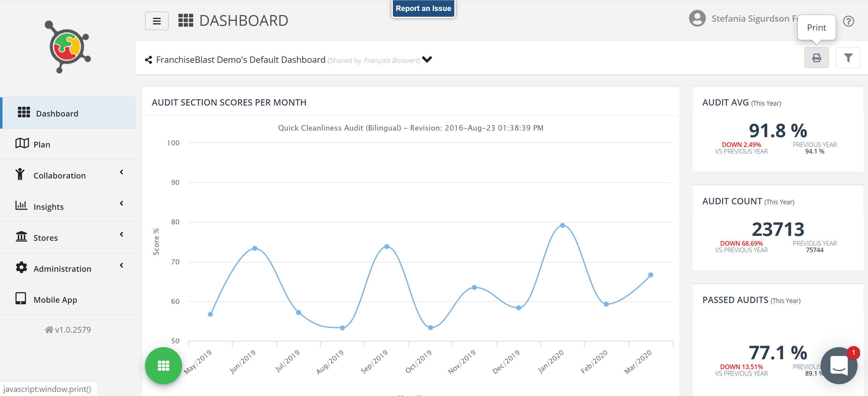Select Plan in the sidebar
This screenshot has height=396, width=868.
tap(42, 144)
